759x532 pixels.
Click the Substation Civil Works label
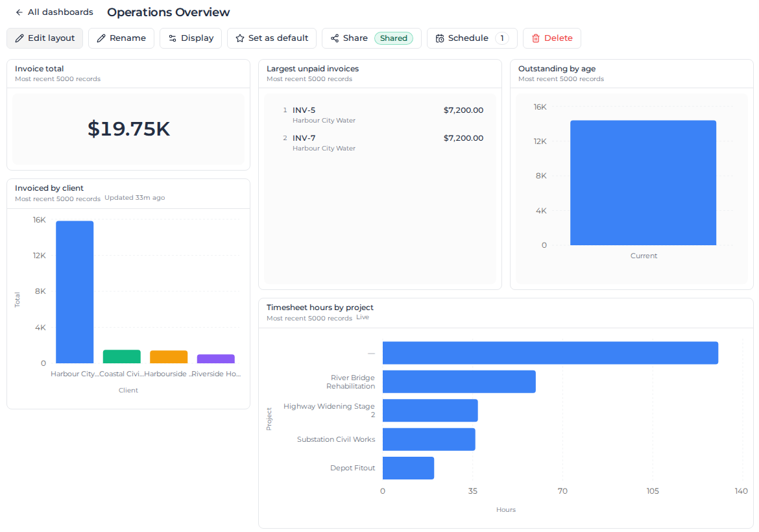point(336,439)
